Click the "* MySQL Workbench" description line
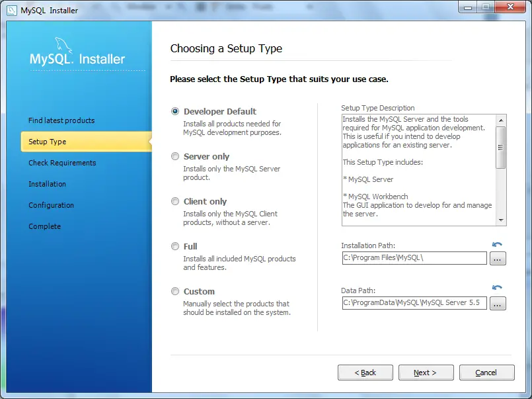The height and width of the screenshot is (399, 532). click(x=375, y=197)
